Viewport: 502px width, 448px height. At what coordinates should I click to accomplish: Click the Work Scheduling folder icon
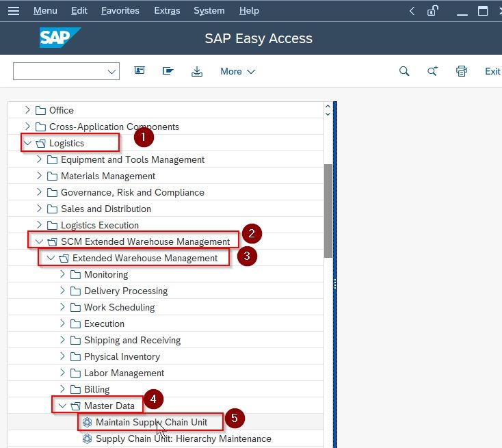(75, 307)
